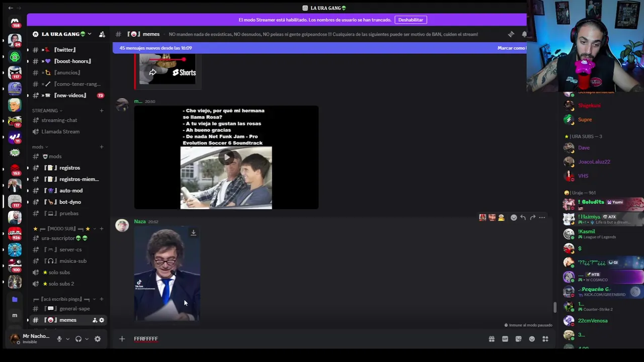This screenshot has width=644, height=362.
Task: Add channel to mods category
Action: (102, 147)
